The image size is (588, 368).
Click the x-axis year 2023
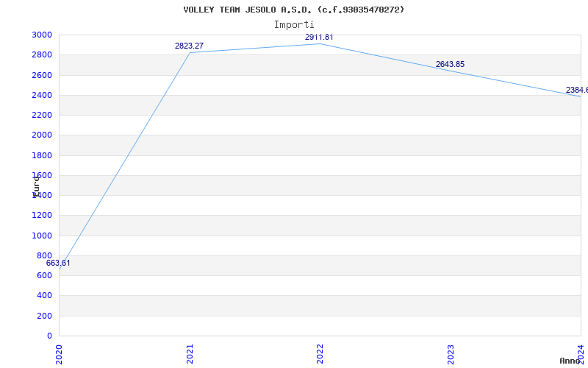click(451, 354)
